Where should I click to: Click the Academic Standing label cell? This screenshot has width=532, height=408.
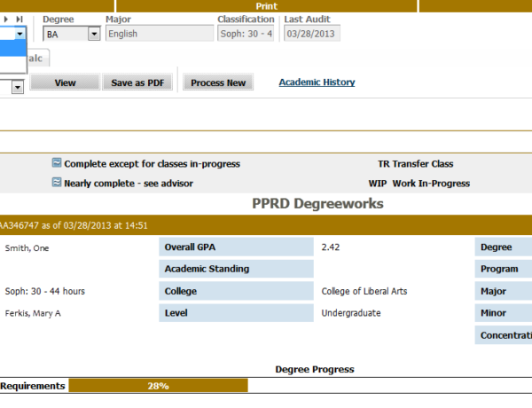(236, 269)
